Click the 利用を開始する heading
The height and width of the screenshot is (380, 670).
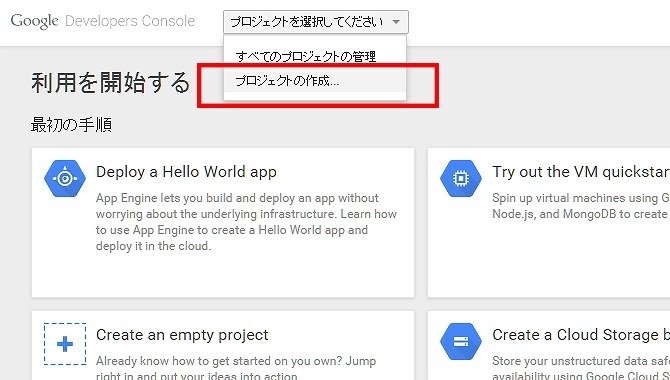pos(110,82)
